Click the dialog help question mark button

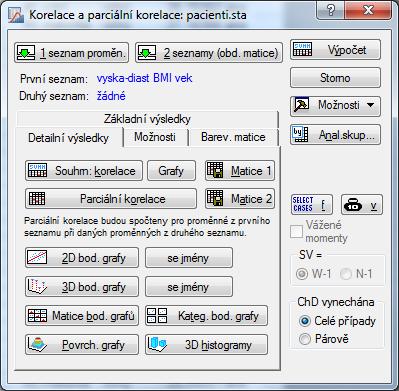click(330, 10)
